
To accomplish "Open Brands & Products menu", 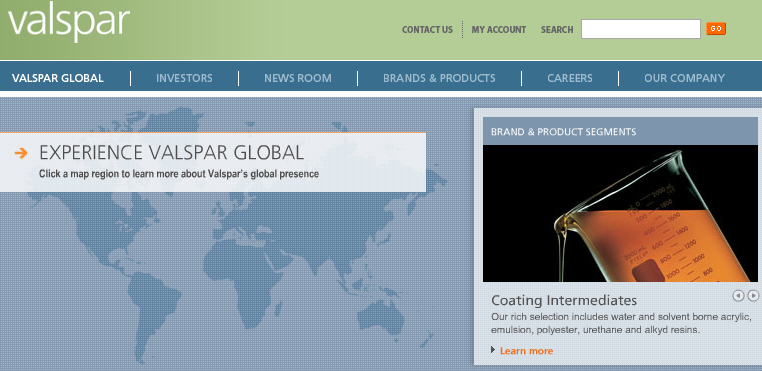I will 439,78.
